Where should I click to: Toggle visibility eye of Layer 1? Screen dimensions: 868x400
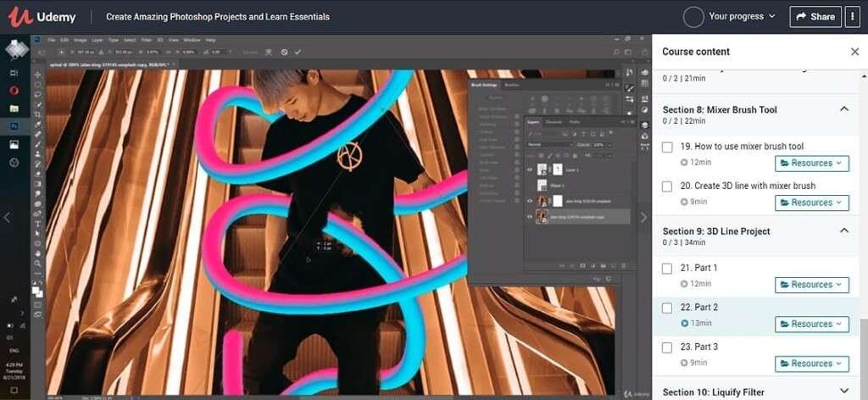coord(530,169)
